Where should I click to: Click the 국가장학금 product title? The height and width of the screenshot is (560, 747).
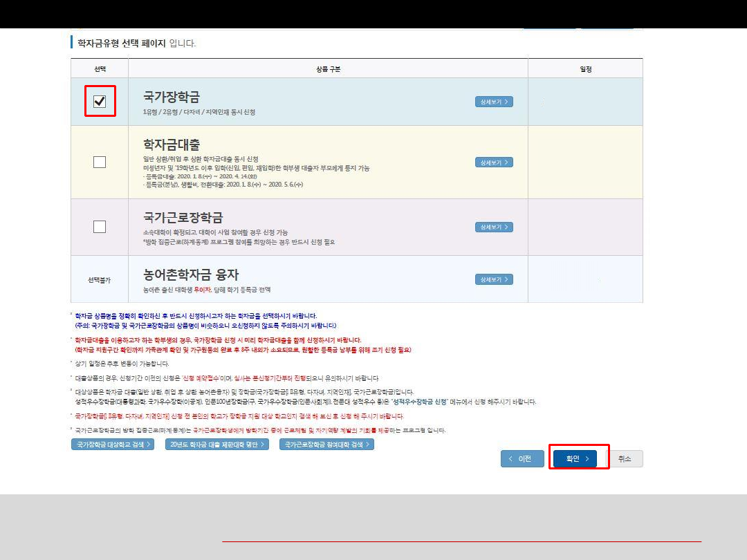172,97
